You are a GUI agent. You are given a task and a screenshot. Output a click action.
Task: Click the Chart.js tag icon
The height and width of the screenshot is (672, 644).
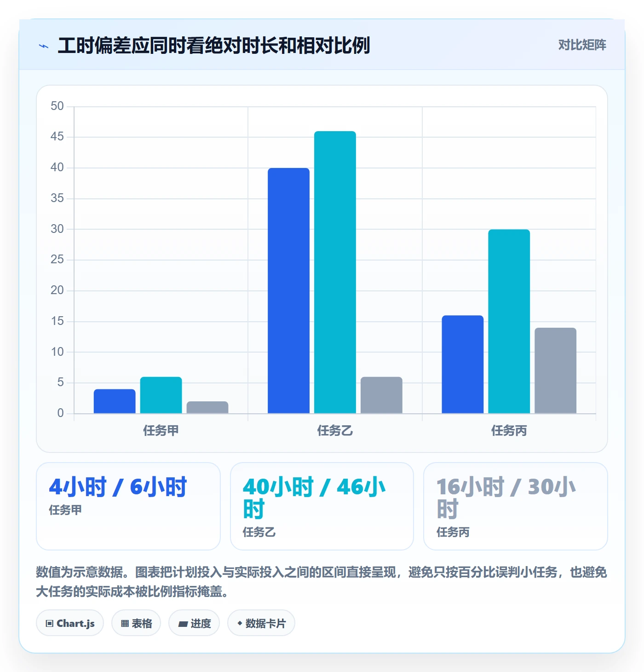coord(50,624)
